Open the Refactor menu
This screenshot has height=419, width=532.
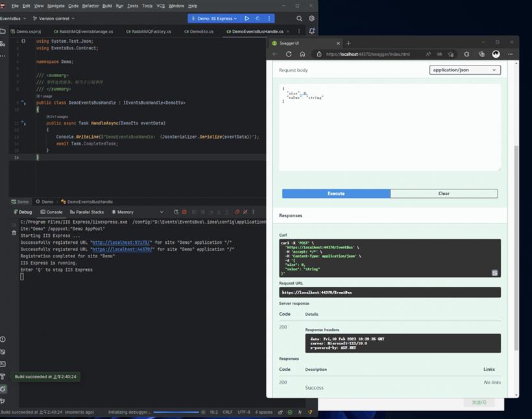(90, 6)
